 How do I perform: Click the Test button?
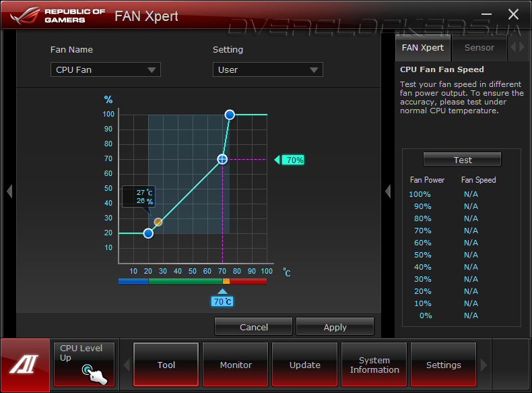tap(462, 160)
